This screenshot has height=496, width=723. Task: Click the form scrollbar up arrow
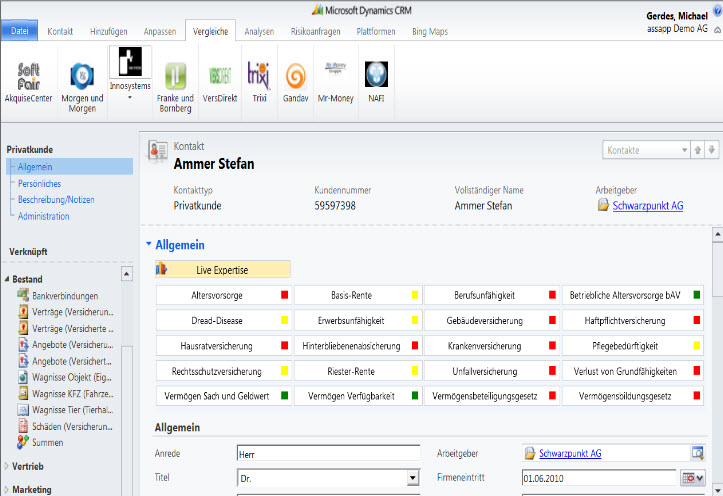point(717,234)
